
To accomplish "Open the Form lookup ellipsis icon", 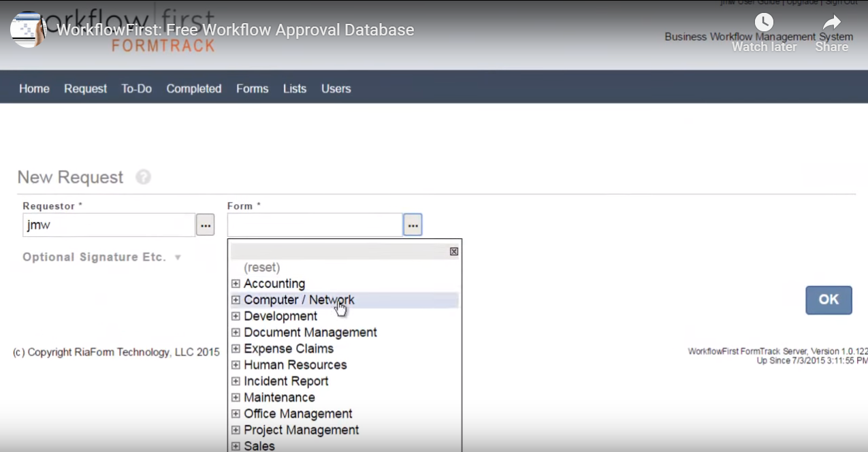I will click(x=413, y=224).
